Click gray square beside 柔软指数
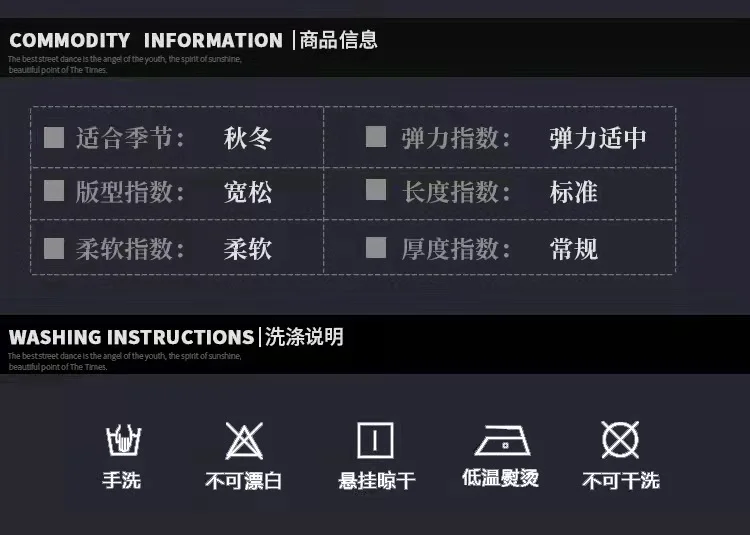 coord(54,247)
